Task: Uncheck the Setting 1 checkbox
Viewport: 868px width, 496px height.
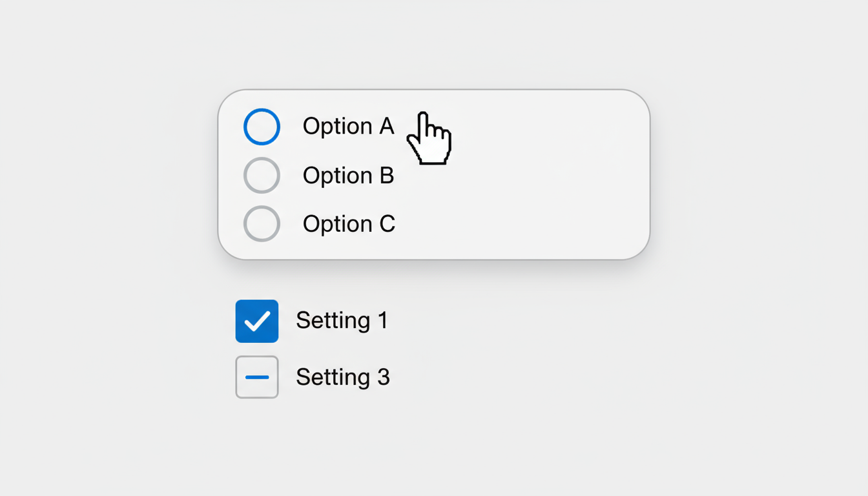Action: (257, 321)
